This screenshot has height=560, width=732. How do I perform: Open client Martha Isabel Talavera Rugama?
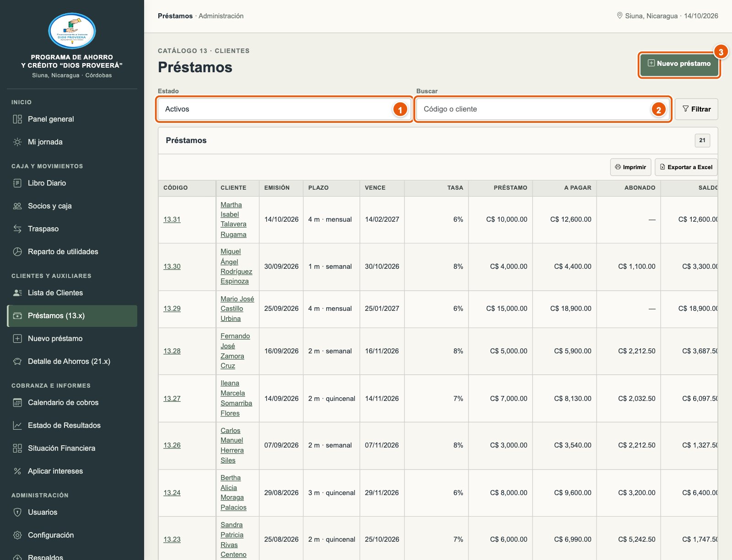tap(233, 219)
